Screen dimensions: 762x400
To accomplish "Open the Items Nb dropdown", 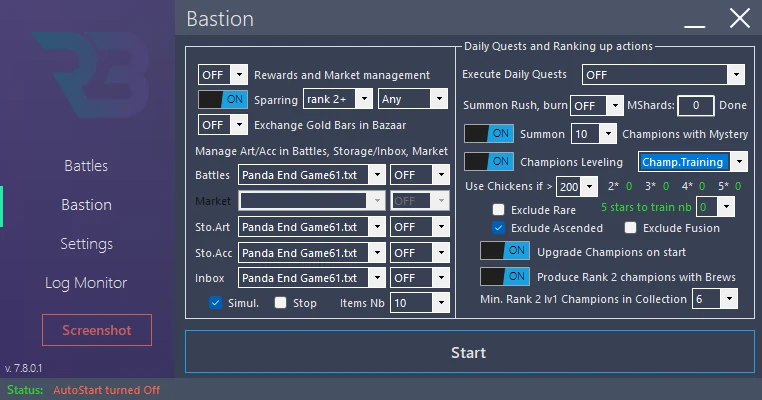I will pos(420,303).
